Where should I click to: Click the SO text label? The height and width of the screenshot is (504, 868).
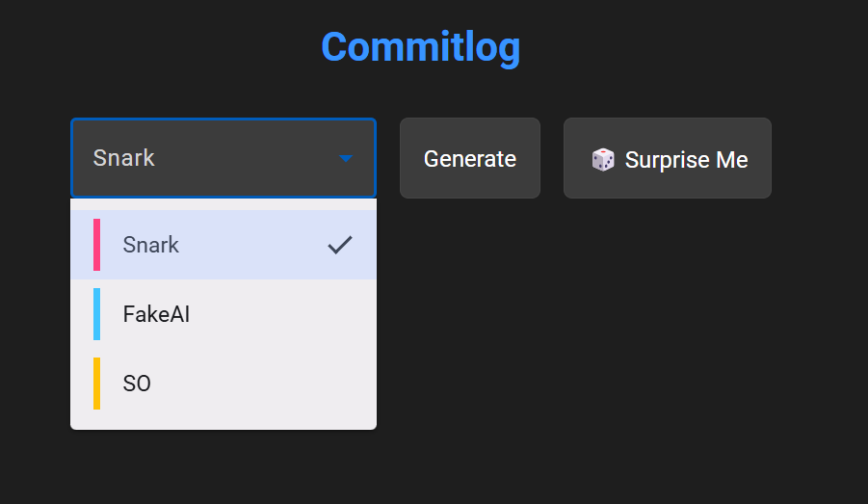(x=137, y=384)
